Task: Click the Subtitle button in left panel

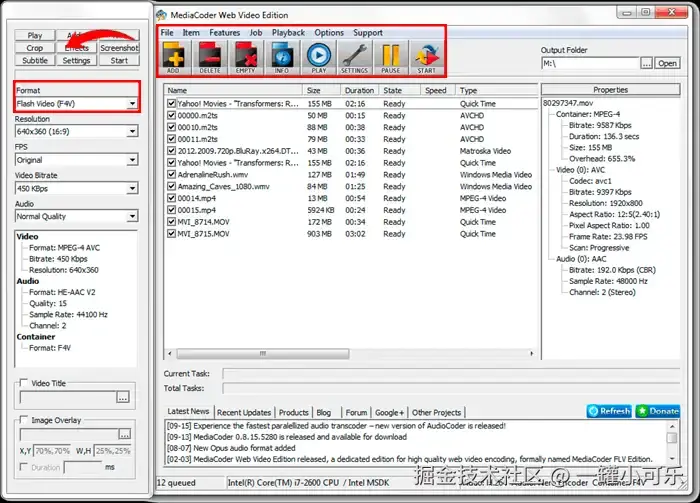Action: (x=34, y=60)
